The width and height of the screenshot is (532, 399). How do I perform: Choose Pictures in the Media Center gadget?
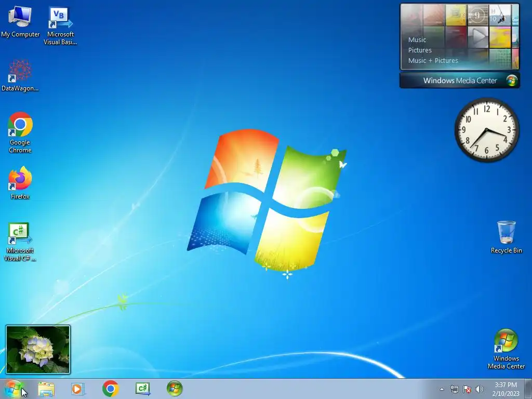coord(420,50)
